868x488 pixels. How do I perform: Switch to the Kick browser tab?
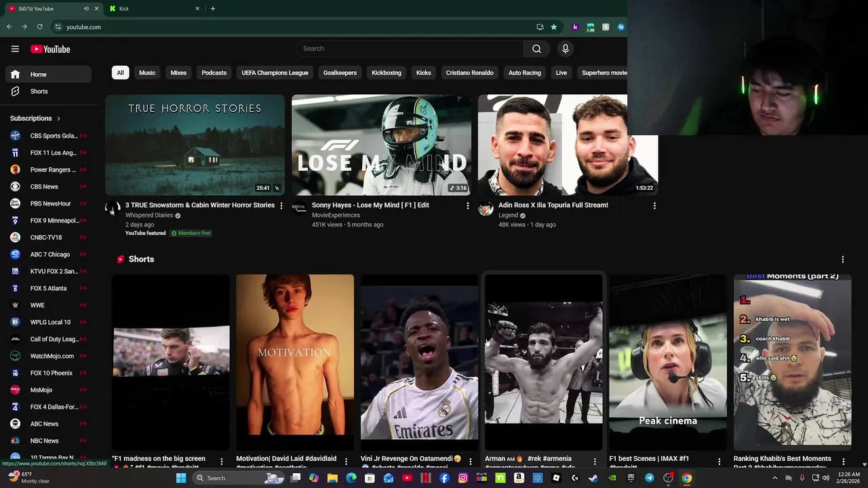coord(155,9)
